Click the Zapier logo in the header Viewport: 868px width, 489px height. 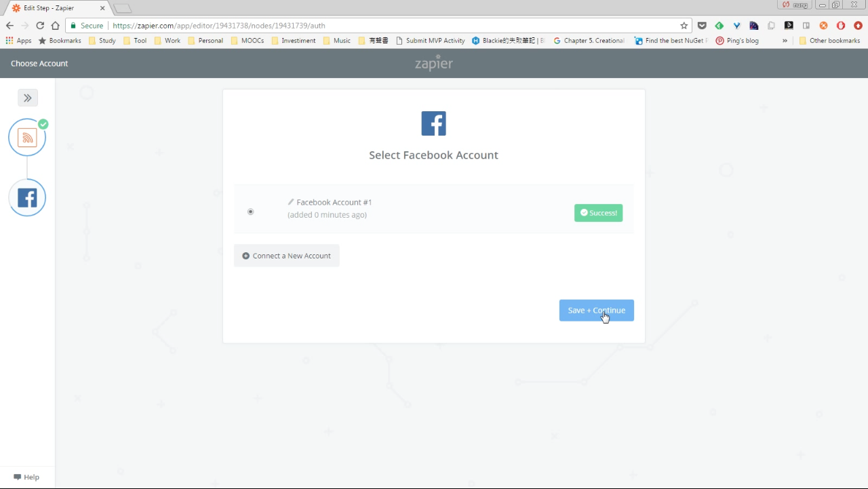coord(434,64)
